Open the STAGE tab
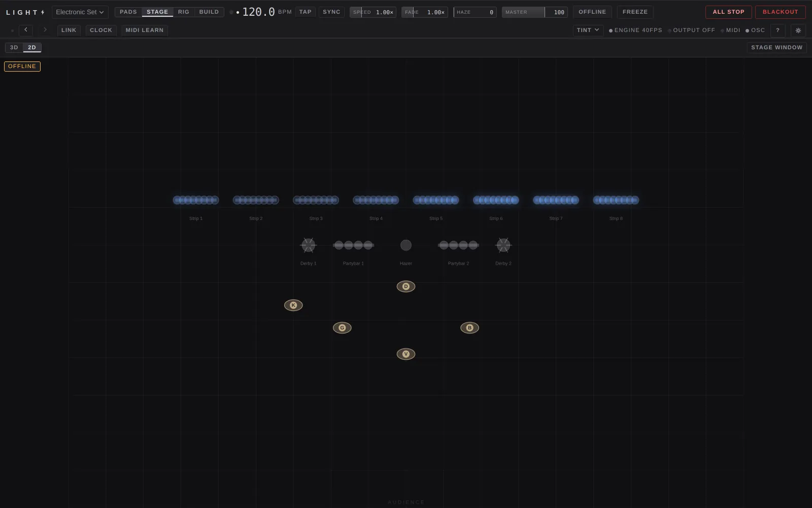The image size is (812, 508). click(157, 12)
